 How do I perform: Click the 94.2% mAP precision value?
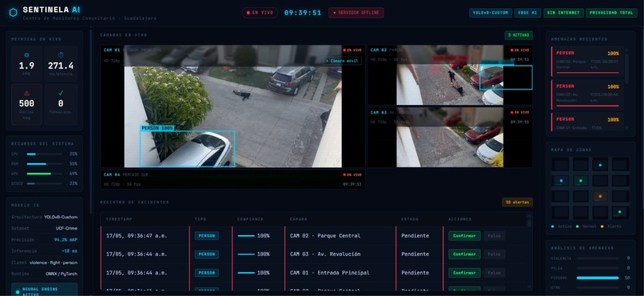pyautogui.click(x=66, y=239)
